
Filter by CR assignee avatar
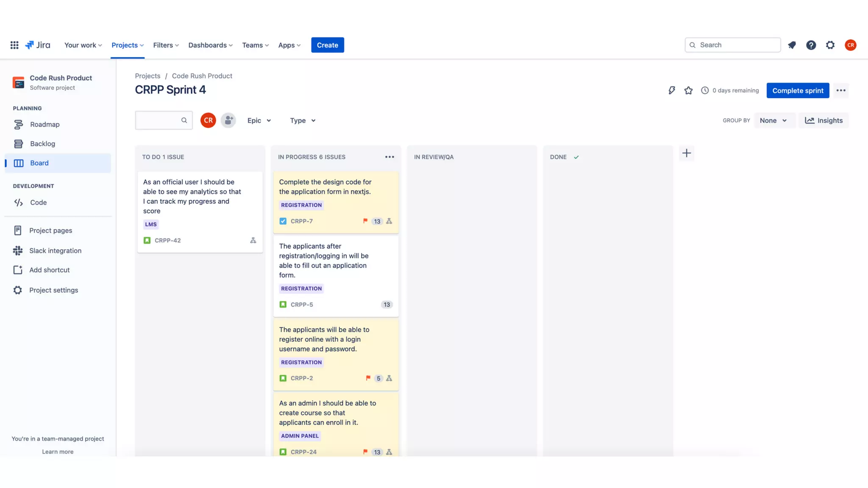point(208,120)
